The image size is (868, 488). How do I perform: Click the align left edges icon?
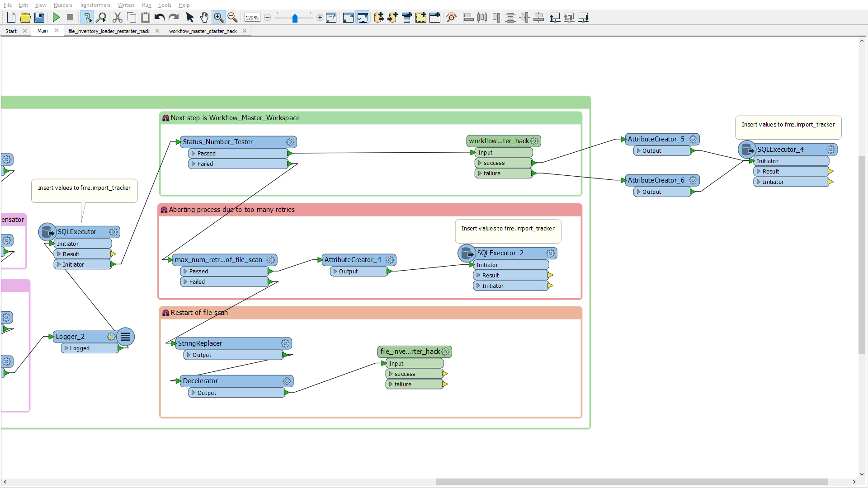pos(468,18)
